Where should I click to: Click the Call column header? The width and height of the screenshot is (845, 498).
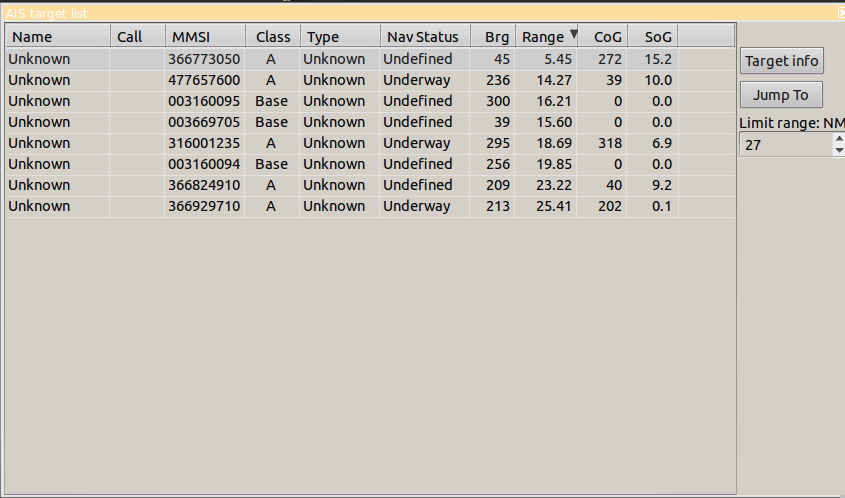(x=136, y=37)
